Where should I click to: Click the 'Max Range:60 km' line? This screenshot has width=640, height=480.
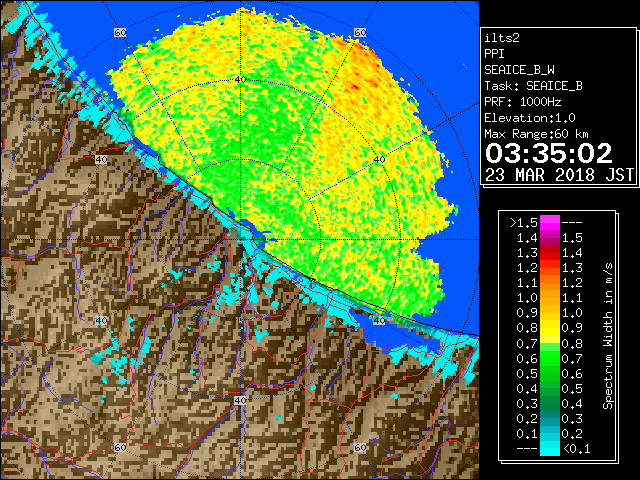tap(536, 134)
